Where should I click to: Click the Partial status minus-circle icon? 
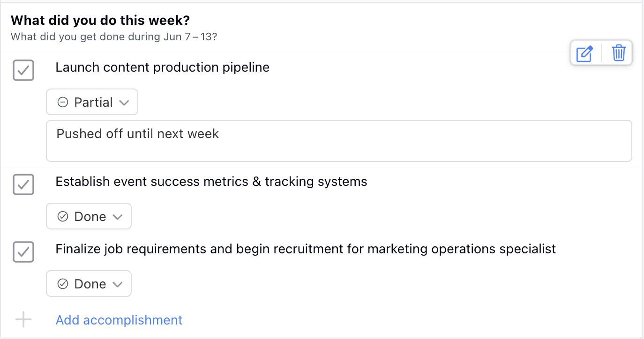point(62,102)
